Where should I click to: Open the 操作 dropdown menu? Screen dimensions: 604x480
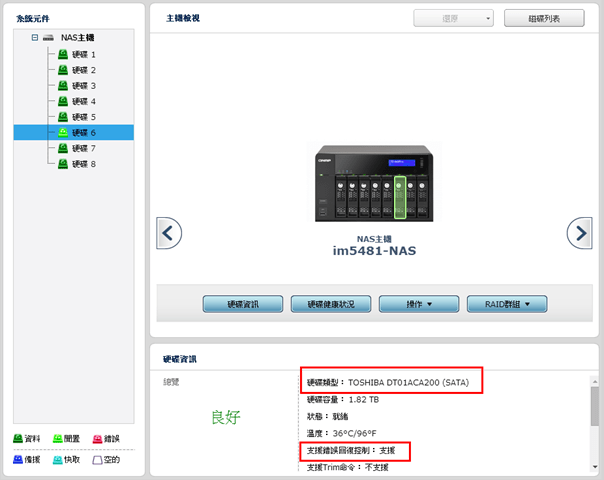pyautogui.click(x=419, y=304)
